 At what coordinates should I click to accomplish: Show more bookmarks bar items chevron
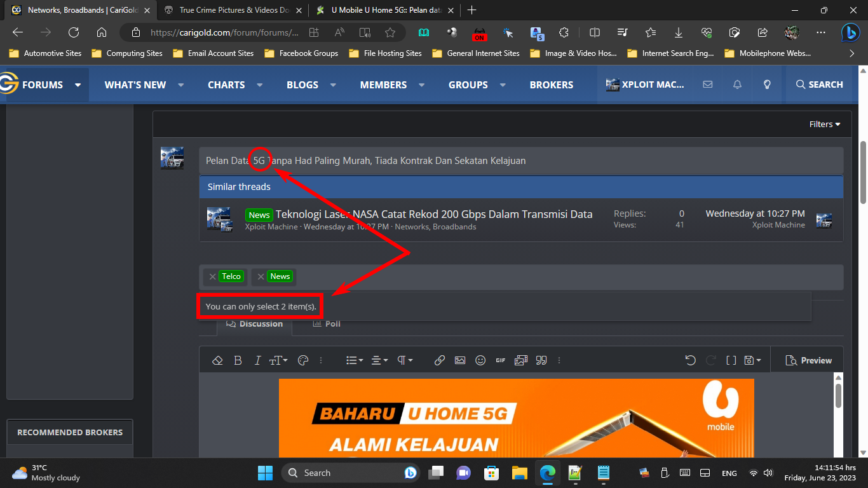[x=852, y=53]
